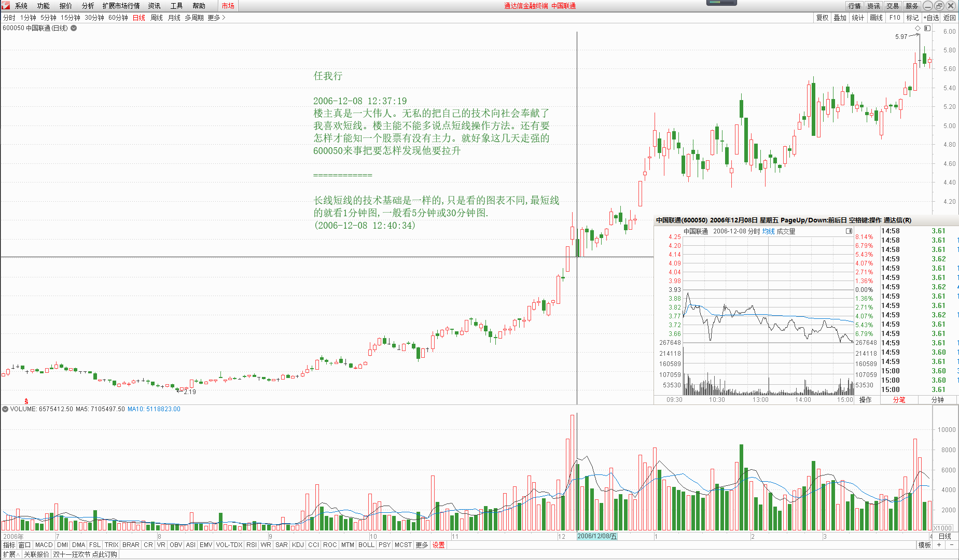
Task: Click the 标记 mark toolbar item
Action: pyautogui.click(x=912, y=18)
